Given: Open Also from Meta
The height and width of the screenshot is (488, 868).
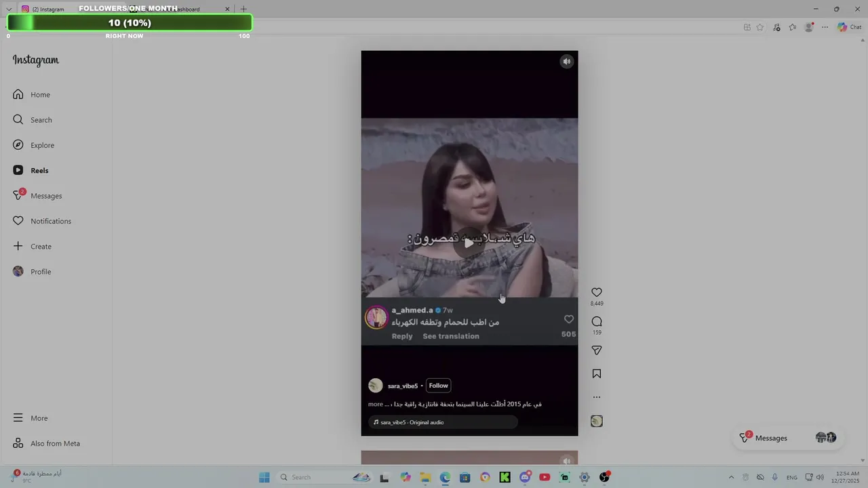Looking at the screenshot, I should click(x=46, y=443).
